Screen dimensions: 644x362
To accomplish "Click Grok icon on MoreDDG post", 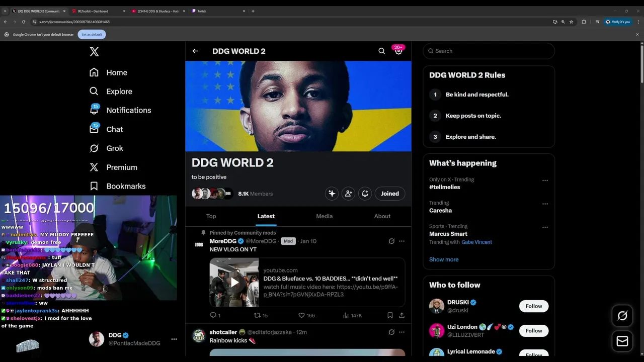I will click(391, 241).
